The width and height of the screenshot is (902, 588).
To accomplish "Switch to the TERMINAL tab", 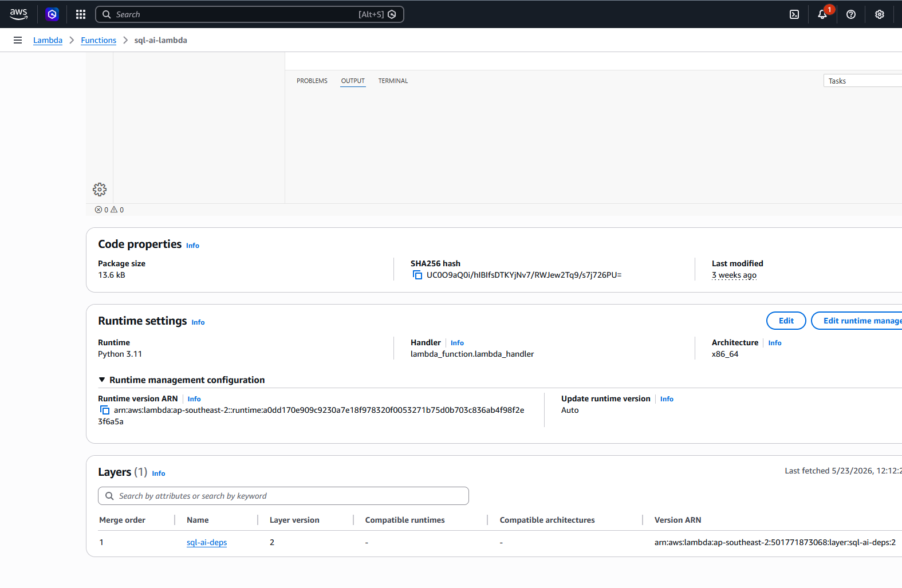I will tap(393, 81).
